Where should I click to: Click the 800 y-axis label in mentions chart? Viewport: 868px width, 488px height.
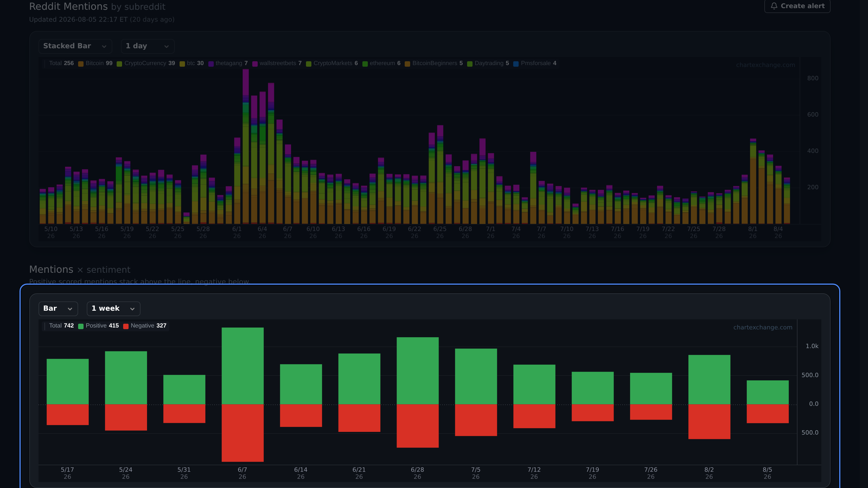(x=813, y=78)
